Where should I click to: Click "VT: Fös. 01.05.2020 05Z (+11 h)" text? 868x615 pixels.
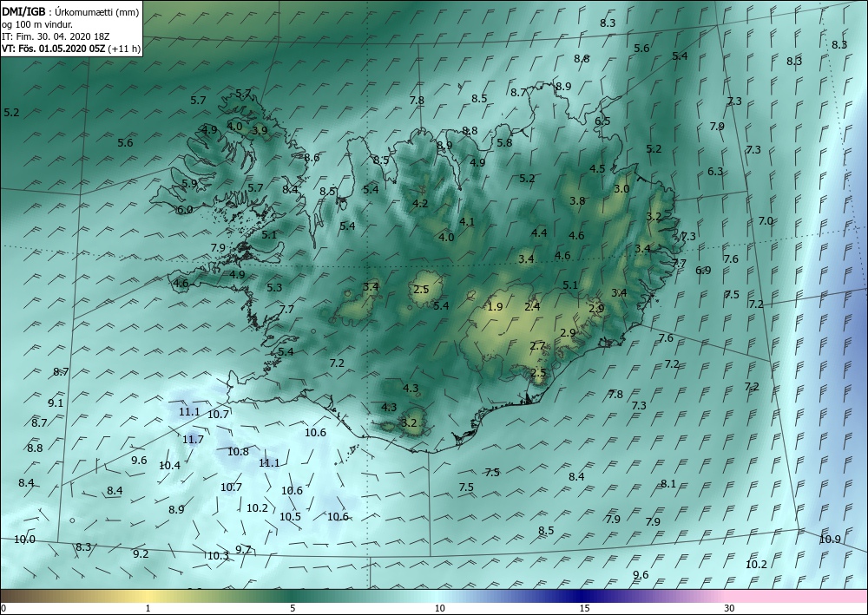tap(71, 49)
